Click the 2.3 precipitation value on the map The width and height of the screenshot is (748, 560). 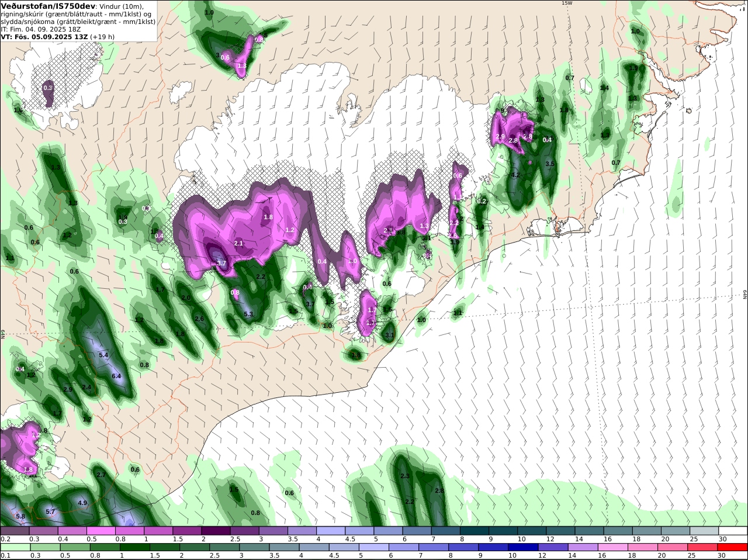[405, 476]
